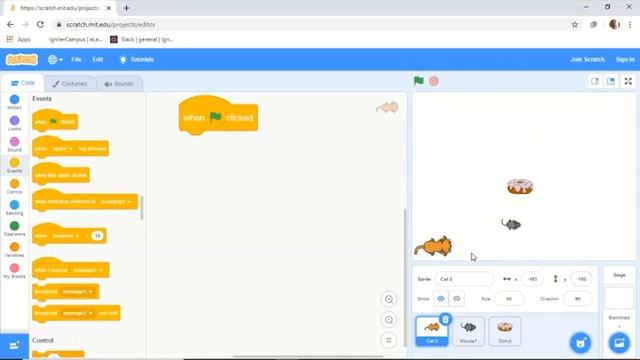Open key dropdown in when key pressed block

62,149
